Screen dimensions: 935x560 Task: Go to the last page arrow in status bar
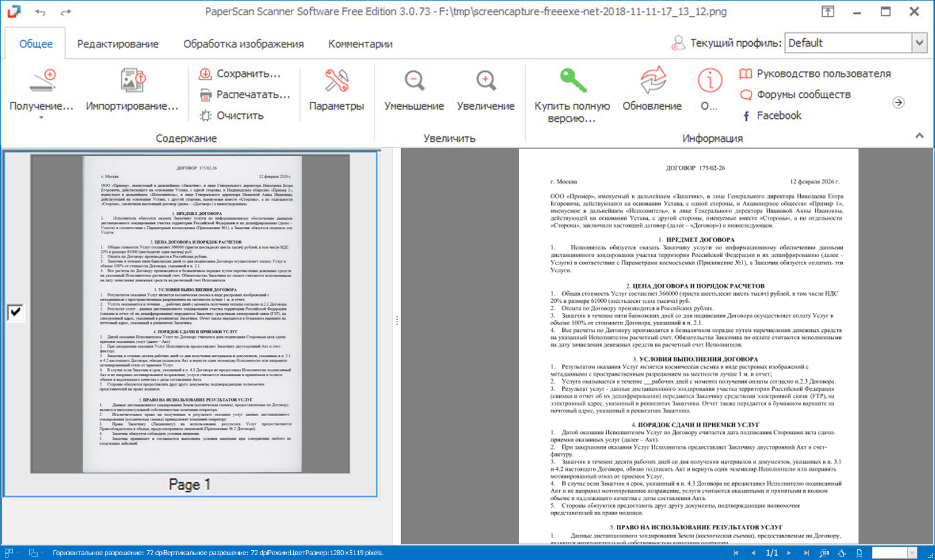pos(806,553)
